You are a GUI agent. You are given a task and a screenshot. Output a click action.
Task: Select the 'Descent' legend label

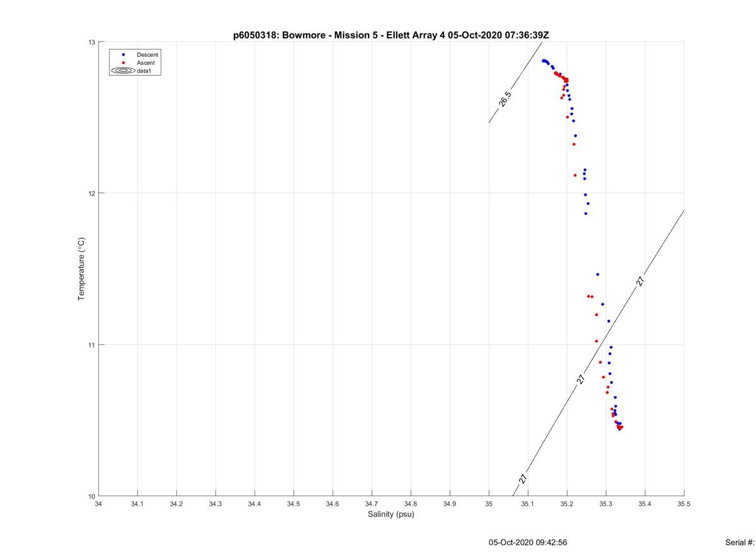(x=147, y=55)
